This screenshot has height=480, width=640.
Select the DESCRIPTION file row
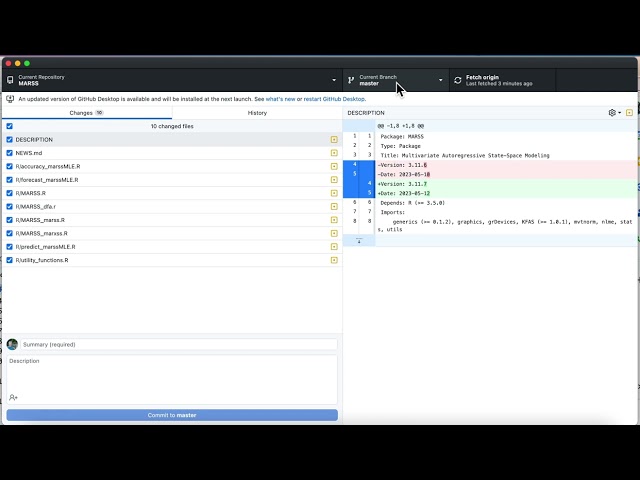(x=172, y=140)
